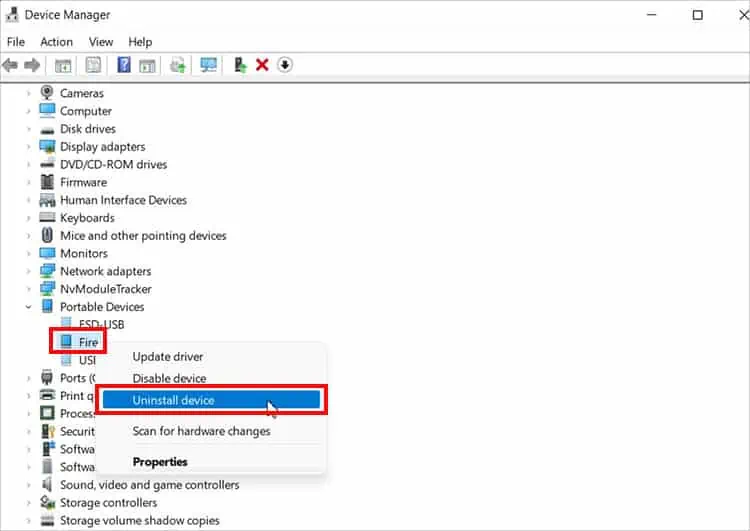This screenshot has width=750, height=531.
Task: Click the Network adapters icon
Action: click(47, 271)
